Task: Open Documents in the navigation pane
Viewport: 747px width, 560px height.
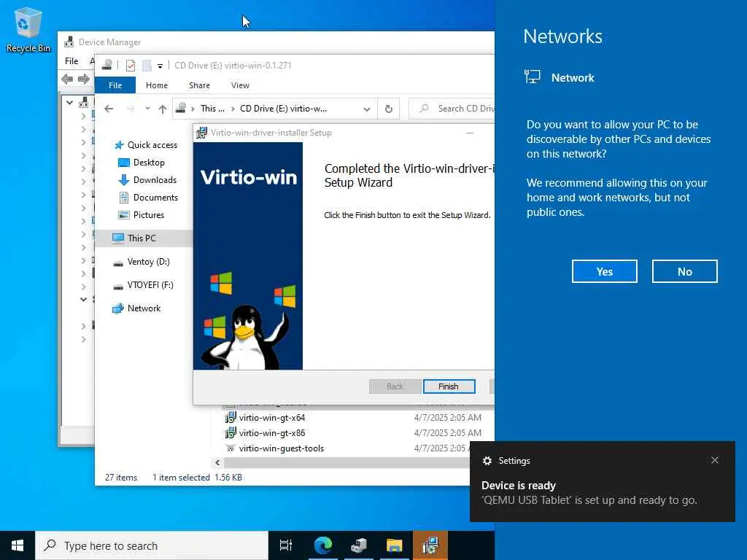Action: pos(148,197)
